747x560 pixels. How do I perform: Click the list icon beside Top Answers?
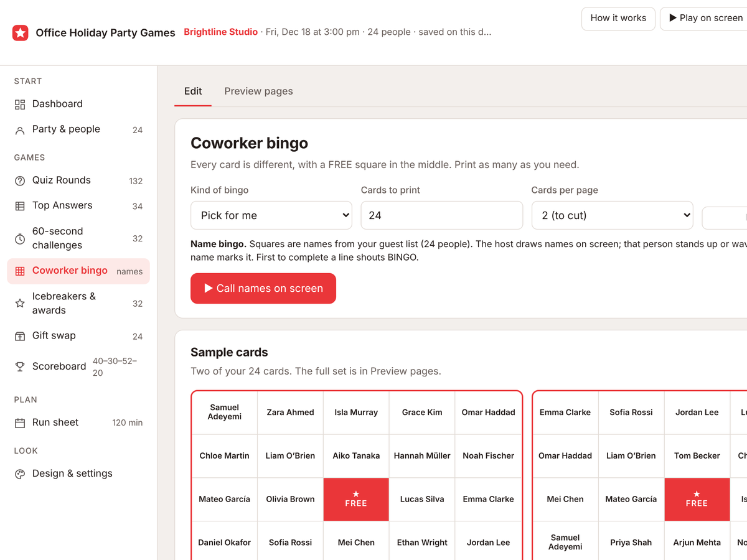[x=20, y=206]
